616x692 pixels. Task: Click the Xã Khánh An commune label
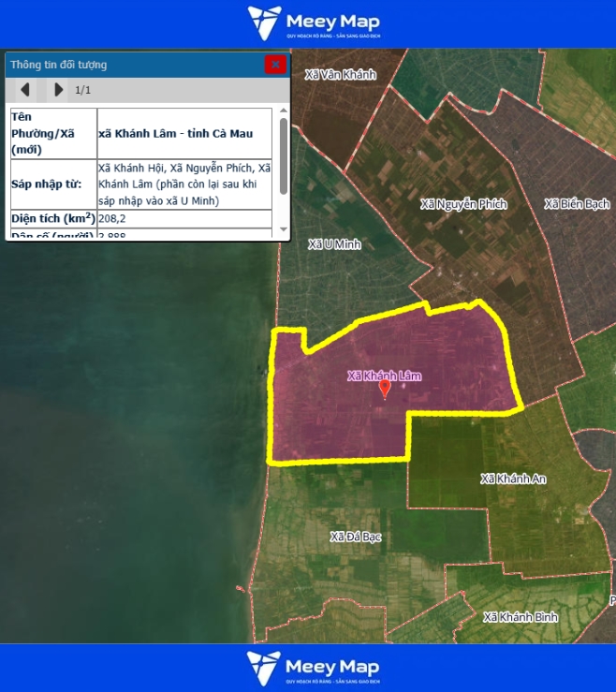tap(513, 479)
